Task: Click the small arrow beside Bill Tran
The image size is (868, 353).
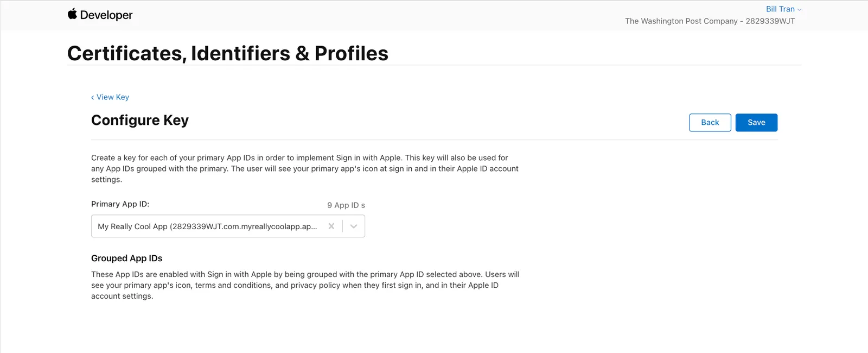Action: 799,10
